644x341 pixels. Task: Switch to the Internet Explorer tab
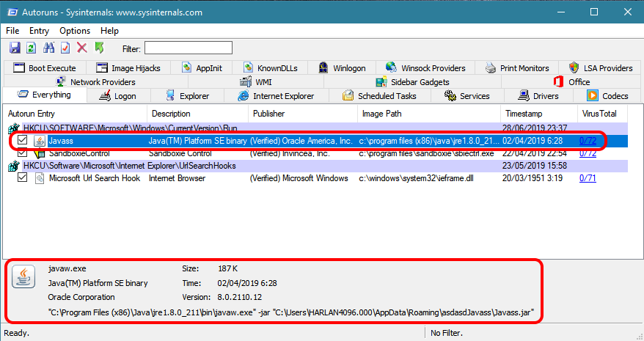[x=276, y=96]
